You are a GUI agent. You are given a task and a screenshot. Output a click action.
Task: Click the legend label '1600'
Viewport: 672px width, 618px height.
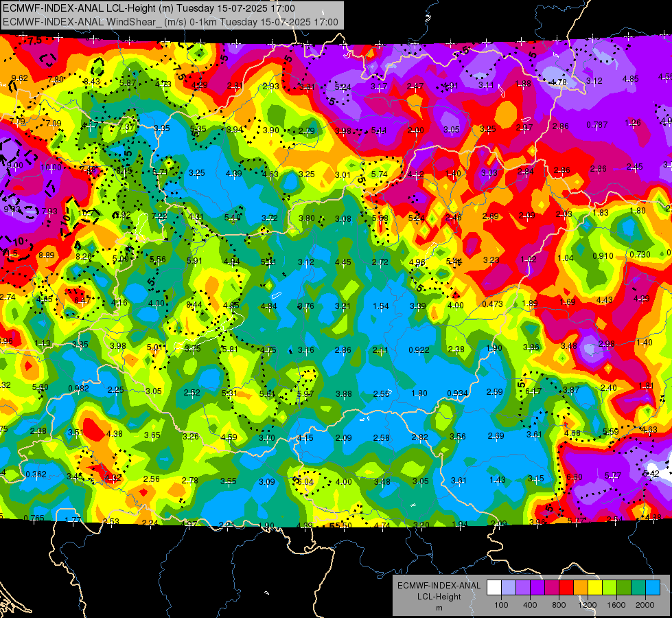click(x=616, y=605)
